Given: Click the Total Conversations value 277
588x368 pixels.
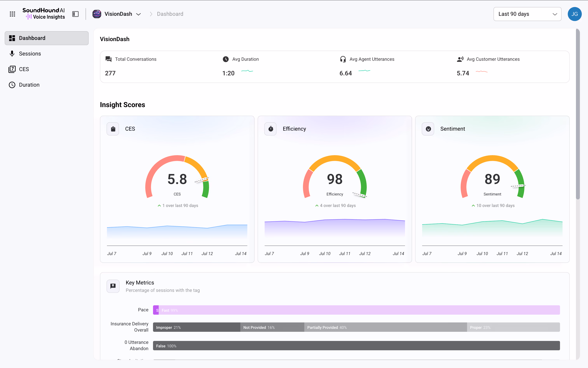Looking at the screenshot, I should point(110,73).
